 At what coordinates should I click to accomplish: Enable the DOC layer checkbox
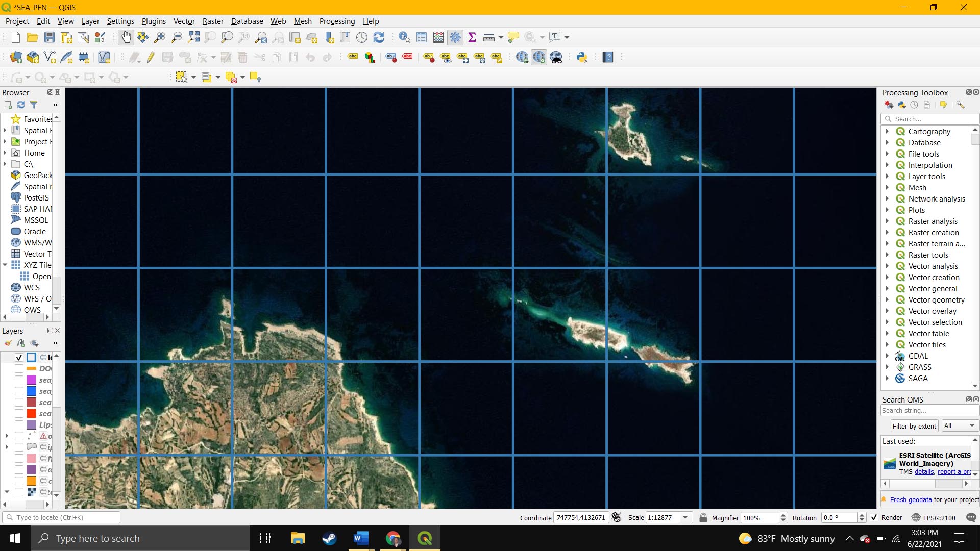point(19,368)
